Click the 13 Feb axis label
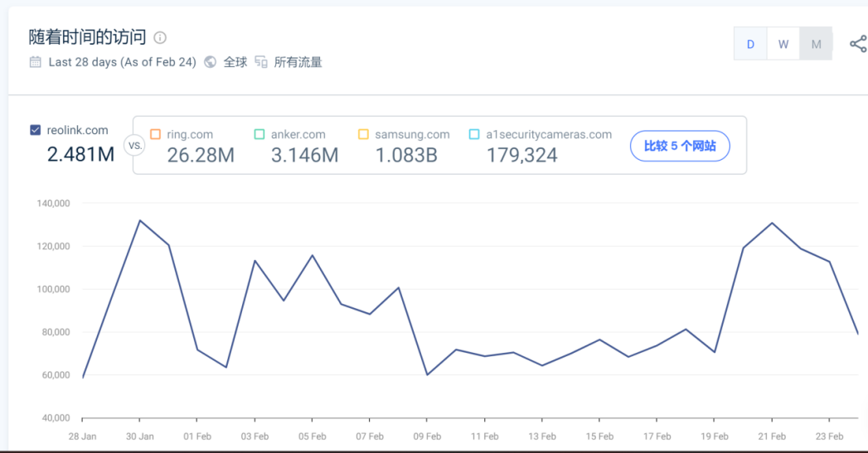The width and height of the screenshot is (868, 453). 542,436
